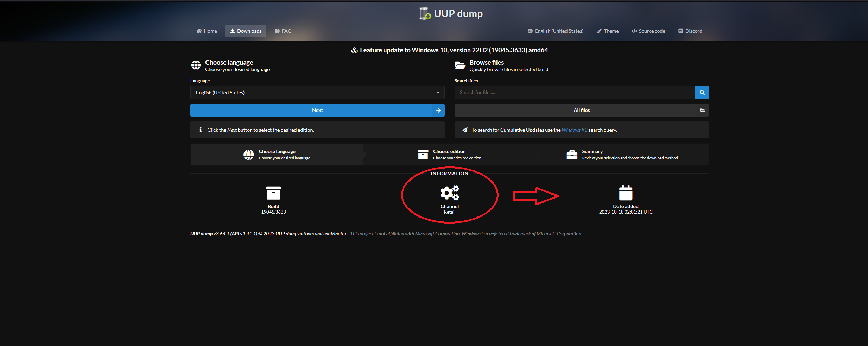
Task: Click the 'Click the Next button' hint text
Action: coord(260,130)
